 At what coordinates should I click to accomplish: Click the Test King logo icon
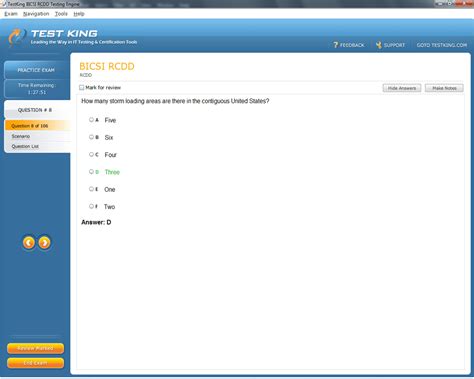[x=17, y=37]
